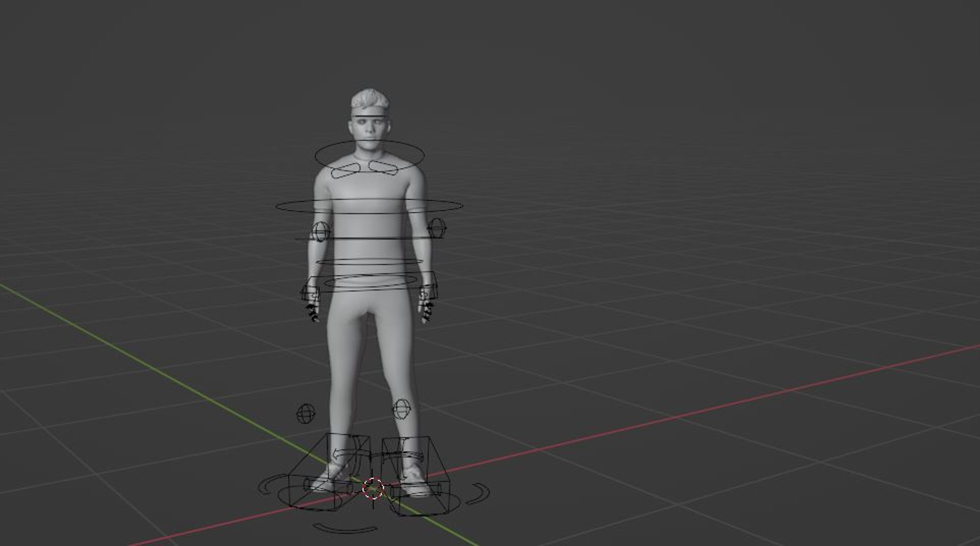Select the elbow sphere control beside screen-right arm
Image resolution: width=980 pixels, height=546 pixels.
coord(437,228)
